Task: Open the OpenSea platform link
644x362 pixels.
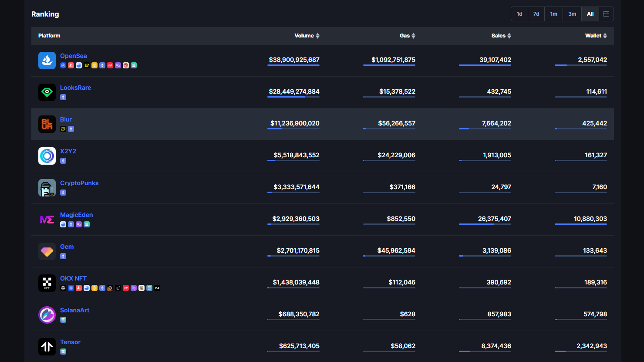Action: click(x=74, y=56)
